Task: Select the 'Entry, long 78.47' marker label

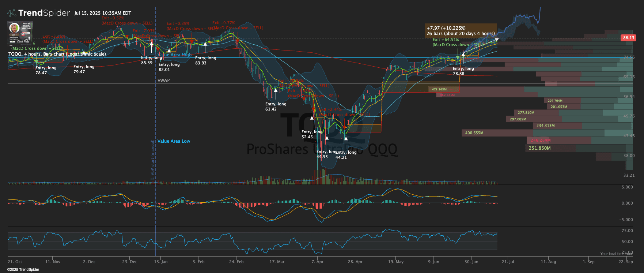Action: (46, 70)
